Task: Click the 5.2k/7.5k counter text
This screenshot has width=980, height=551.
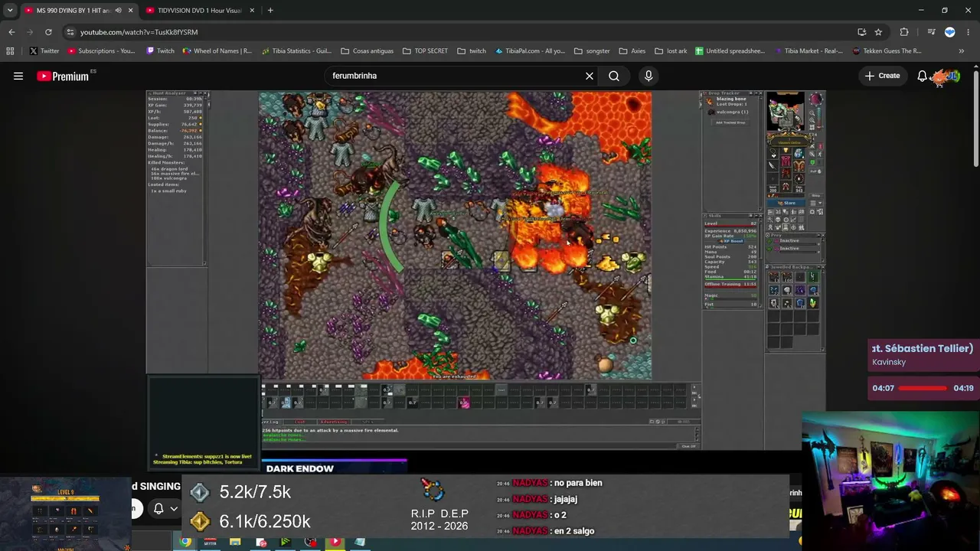Action: (x=255, y=491)
